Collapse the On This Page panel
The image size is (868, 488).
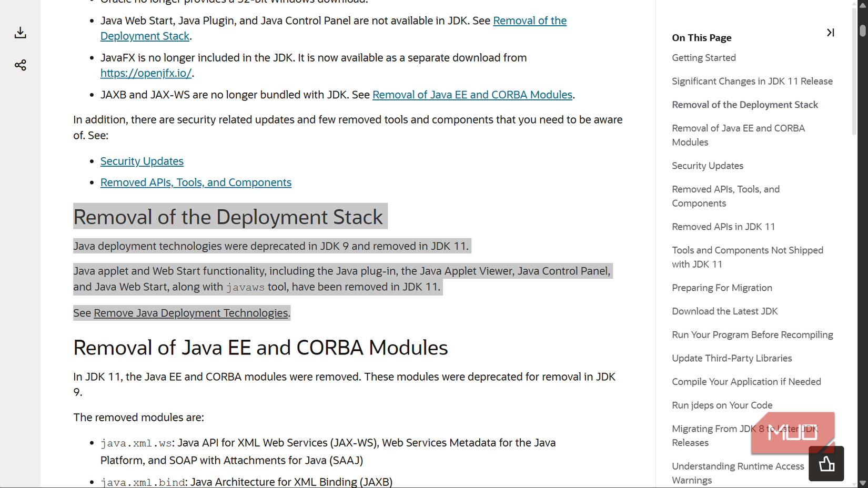coord(830,33)
